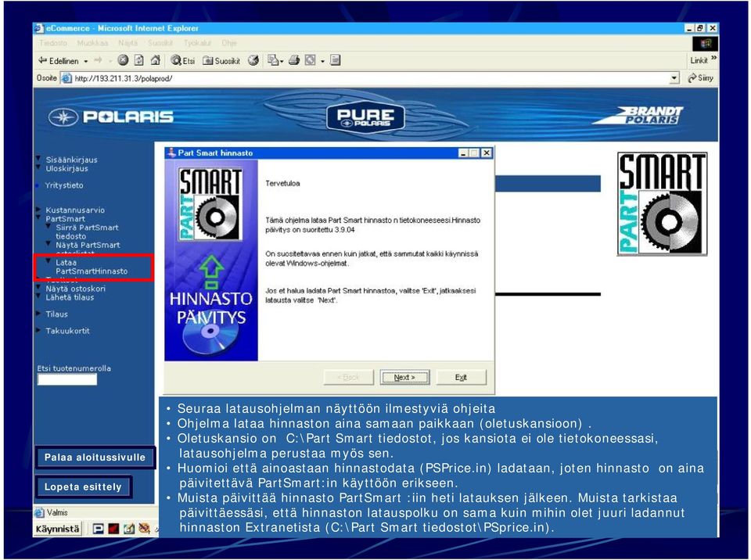Click the Siirry go button
751x560 pixels.
coord(701,78)
